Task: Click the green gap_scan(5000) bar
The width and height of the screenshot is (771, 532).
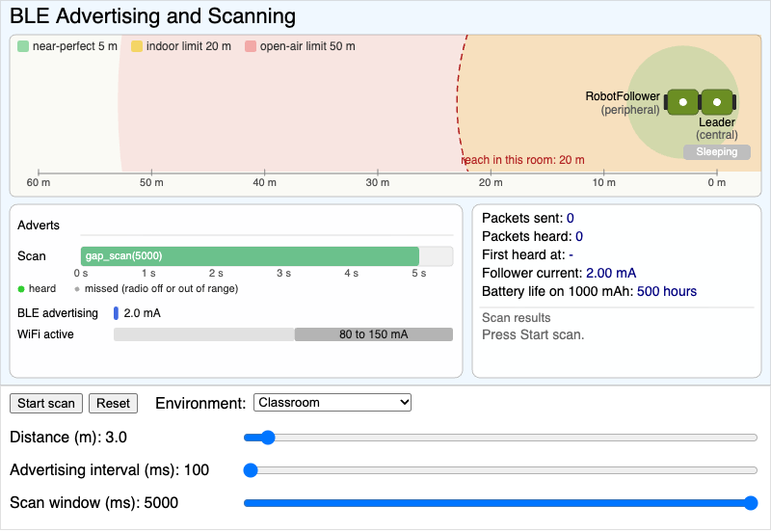Action: [x=250, y=256]
